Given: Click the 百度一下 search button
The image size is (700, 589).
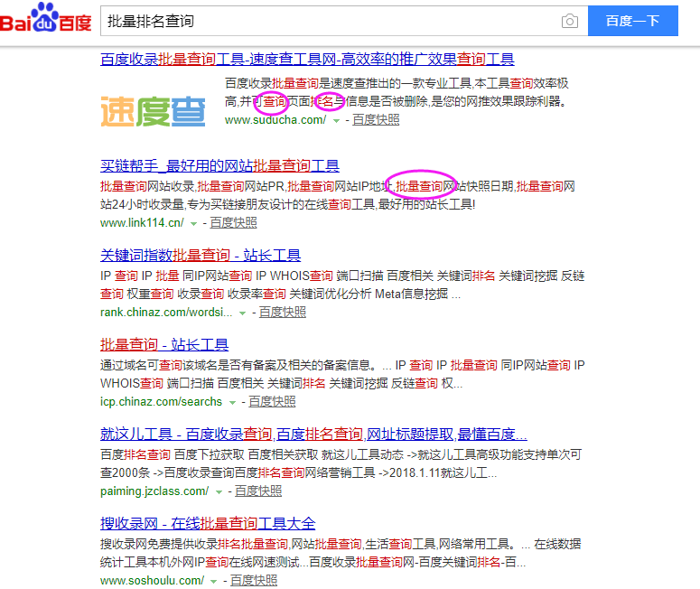Looking at the screenshot, I should (632, 21).
